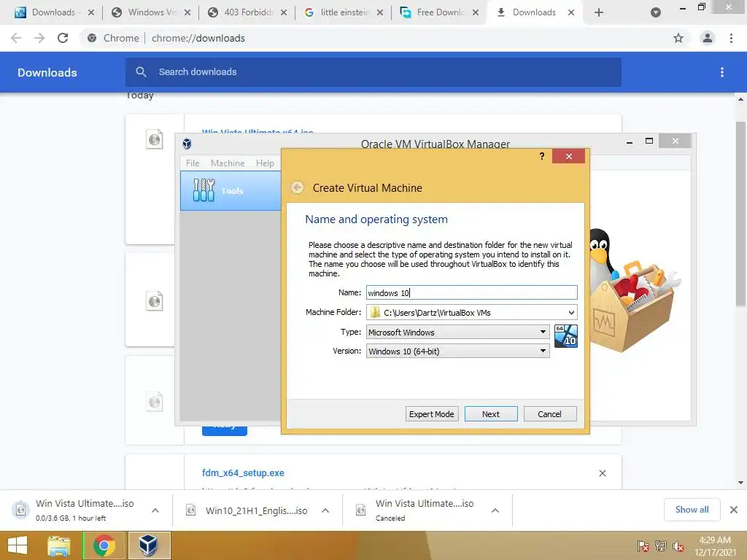Click the Action Center flag tray icon
The height and width of the screenshot is (560, 747).
643,546
